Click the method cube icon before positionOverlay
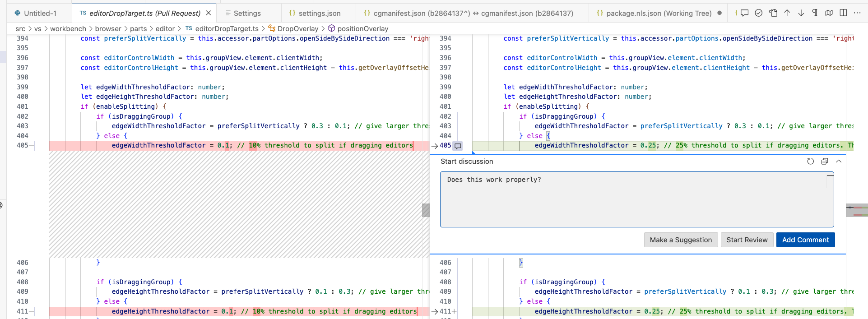The width and height of the screenshot is (868, 319). pos(332,28)
